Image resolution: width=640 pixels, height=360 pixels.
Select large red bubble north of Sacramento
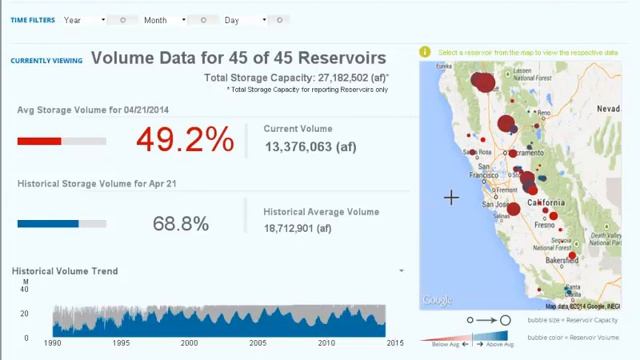tap(506, 123)
